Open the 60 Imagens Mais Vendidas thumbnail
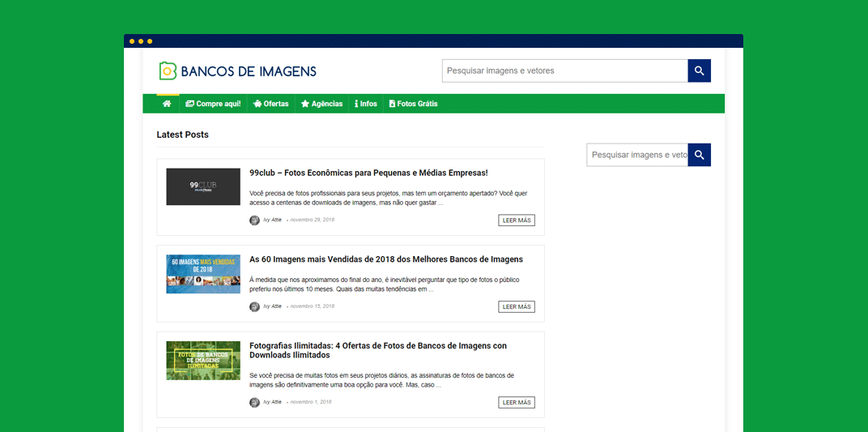The height and width of the screenshot is (432, 868). [203, 274]
